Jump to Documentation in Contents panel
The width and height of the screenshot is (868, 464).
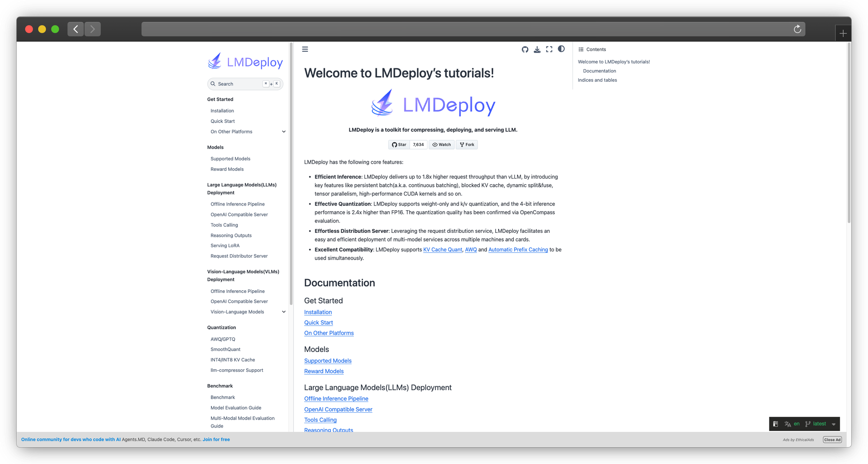click(x=600, y=71)
